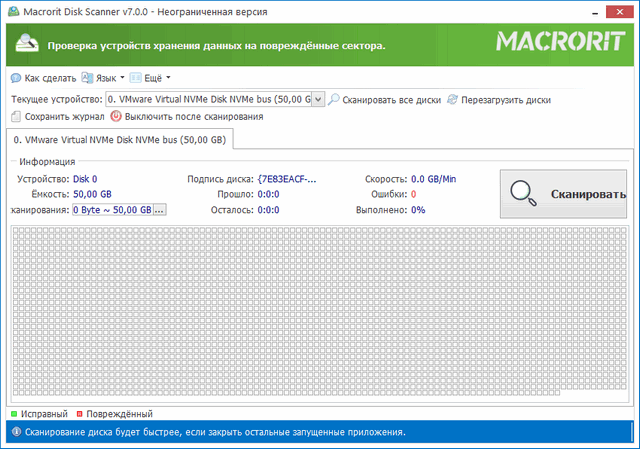Click the speed value '0.0 GB/Min'
Image resolution: width=640 pixels, height=449 pixels.
pos(433,179)
